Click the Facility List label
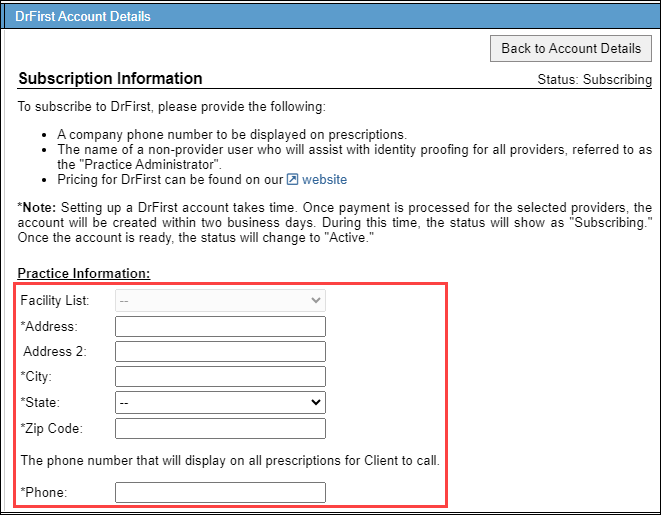 pos(55,300)
